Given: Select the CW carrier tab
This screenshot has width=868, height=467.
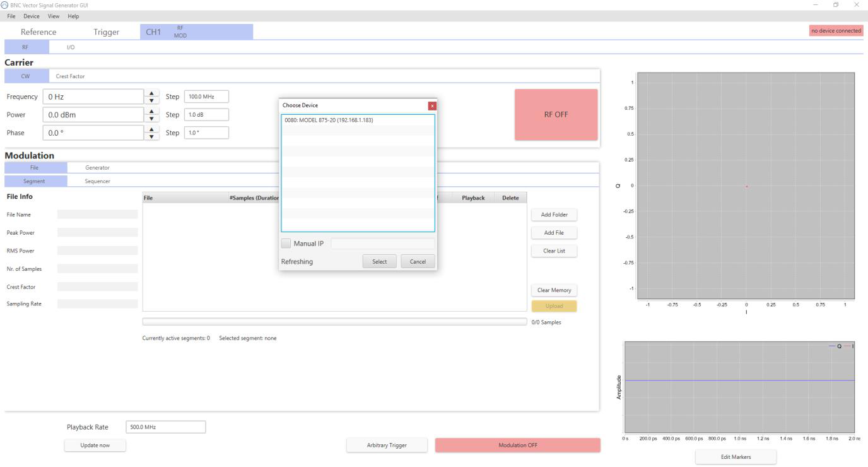Looking at the screenshot, I should click(x=26, y=76).
